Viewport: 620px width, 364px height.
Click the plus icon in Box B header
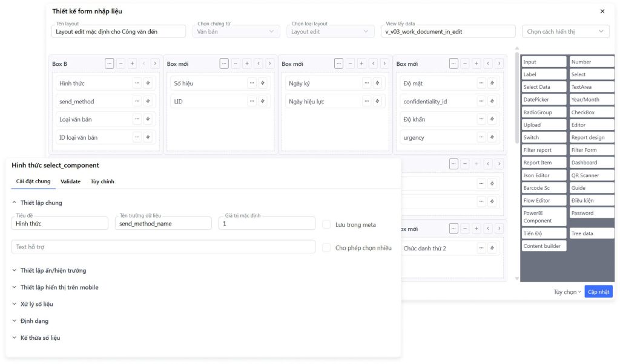tap(132, 63)
